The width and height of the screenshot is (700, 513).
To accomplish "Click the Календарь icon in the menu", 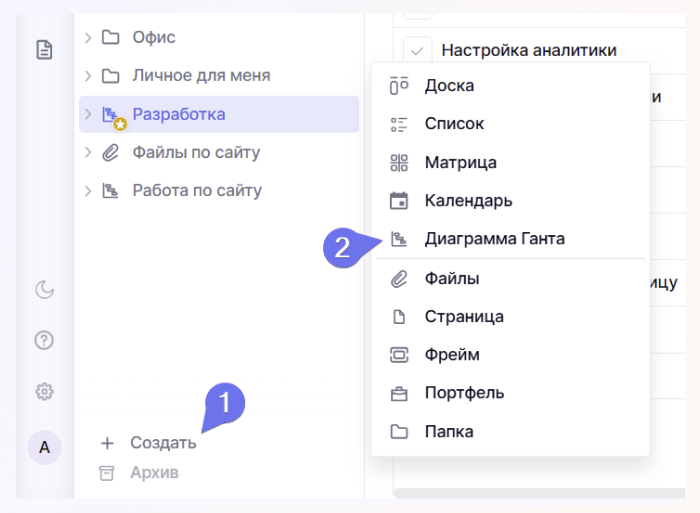I will click(x=399, y=201).
